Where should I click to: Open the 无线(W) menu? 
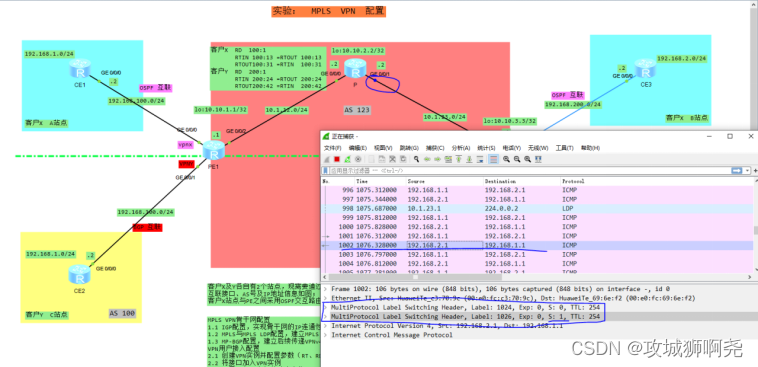538,148
